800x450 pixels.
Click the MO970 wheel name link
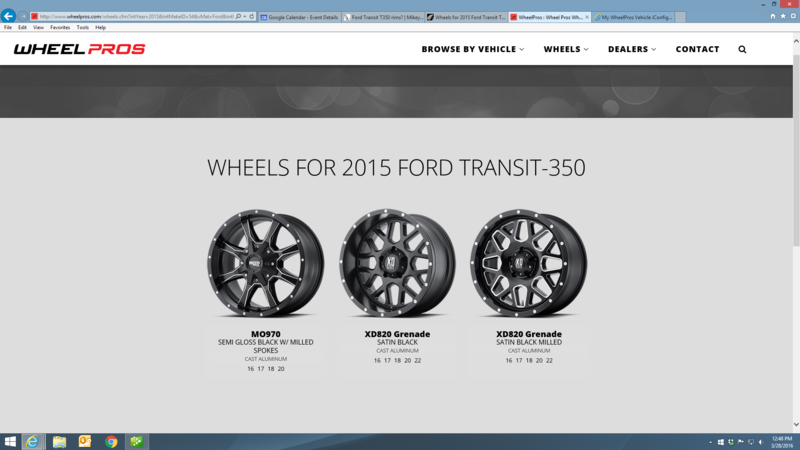(x=266, y=334)
